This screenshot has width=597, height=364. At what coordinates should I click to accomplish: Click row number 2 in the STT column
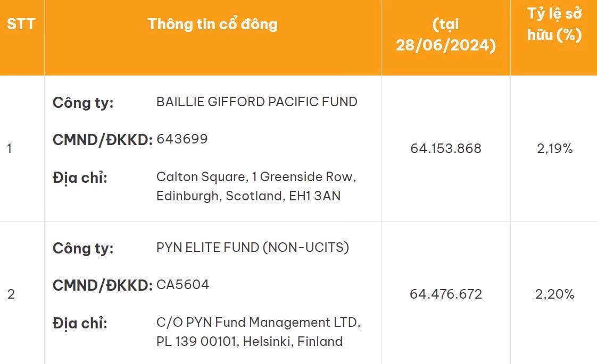click(11, 294)
